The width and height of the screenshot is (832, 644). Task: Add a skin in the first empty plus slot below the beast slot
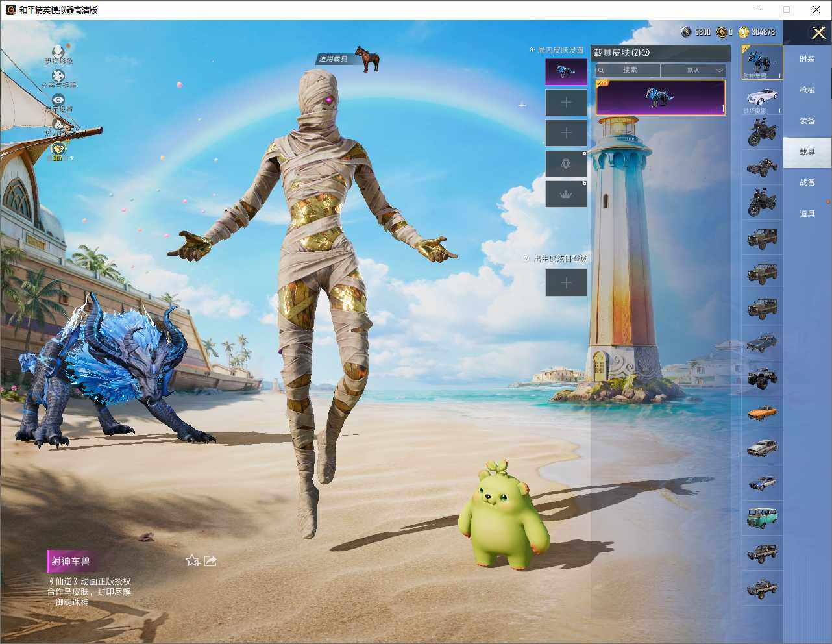point(566,103)
